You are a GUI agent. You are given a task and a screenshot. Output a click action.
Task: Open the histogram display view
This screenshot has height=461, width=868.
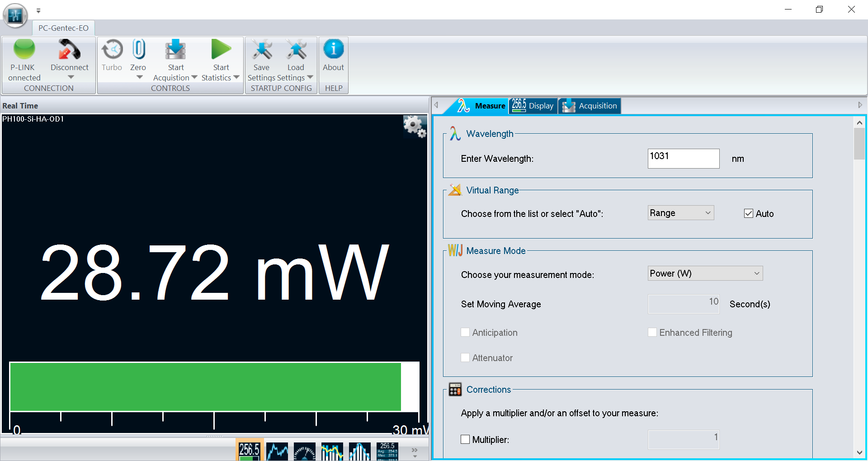[360, 451]
